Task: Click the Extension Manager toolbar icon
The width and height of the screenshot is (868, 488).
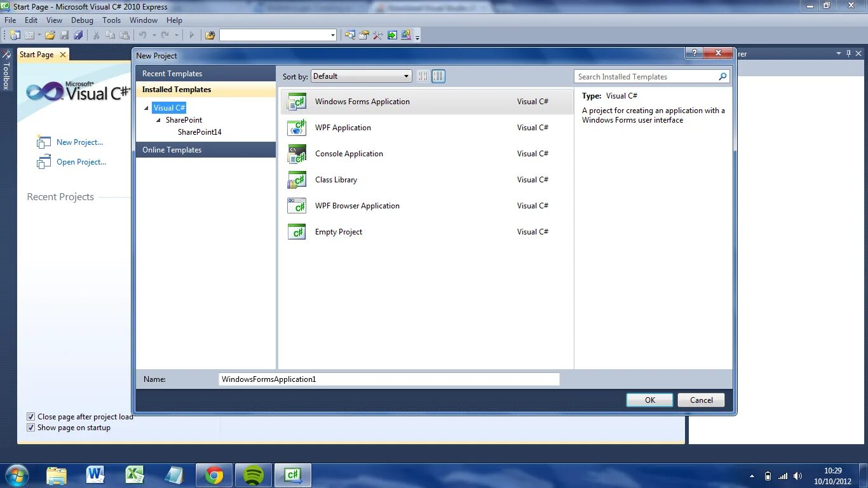Action: tap(406, 36)
